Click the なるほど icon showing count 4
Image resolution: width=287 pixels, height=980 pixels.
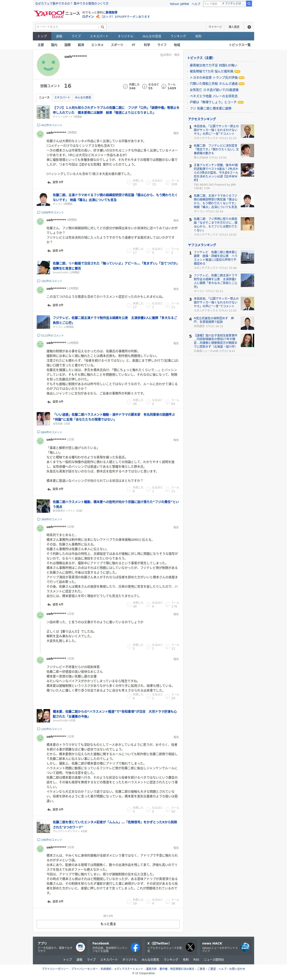point(148,901)
